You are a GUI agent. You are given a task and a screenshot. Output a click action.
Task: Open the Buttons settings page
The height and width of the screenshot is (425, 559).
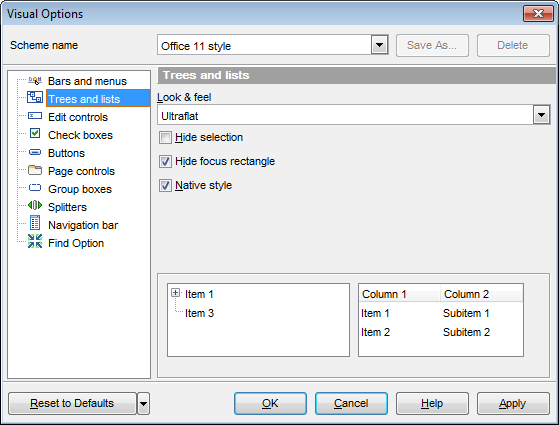click(x=66, y=153)
